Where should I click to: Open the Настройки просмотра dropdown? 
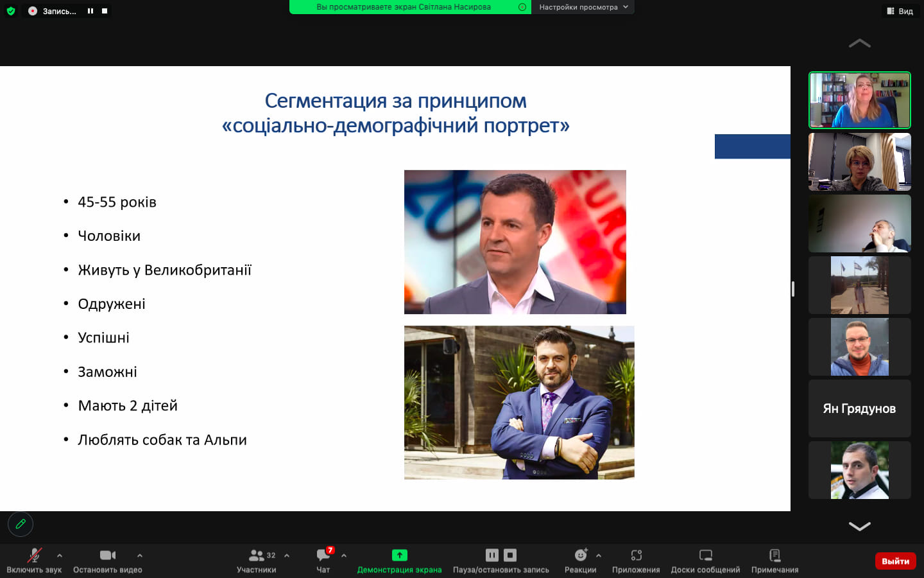click(x=583, y=7)
